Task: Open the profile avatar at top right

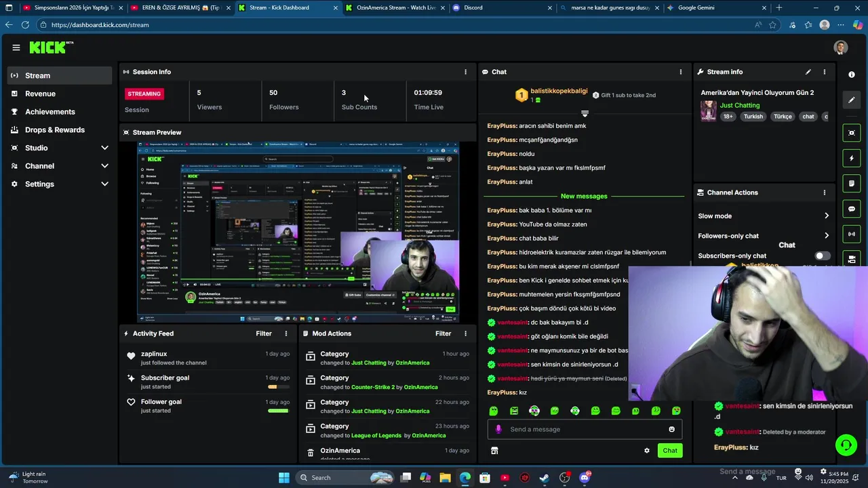Action: tap(841, 47)
